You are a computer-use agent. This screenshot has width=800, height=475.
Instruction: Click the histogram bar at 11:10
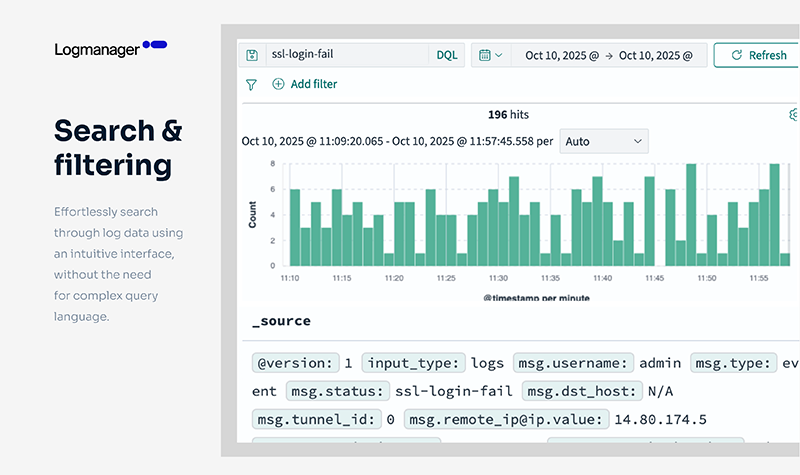coord(295,228)
